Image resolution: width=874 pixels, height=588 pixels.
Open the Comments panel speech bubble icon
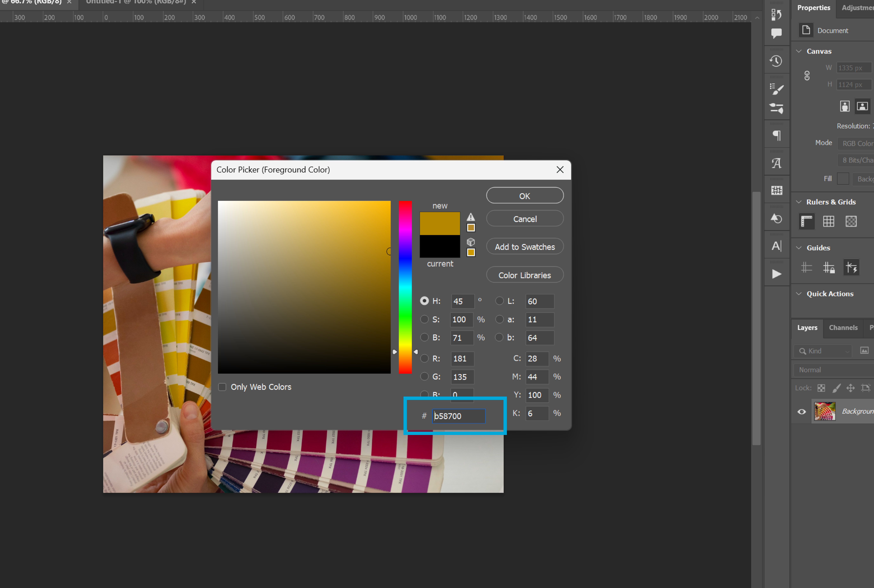point(776,33)
